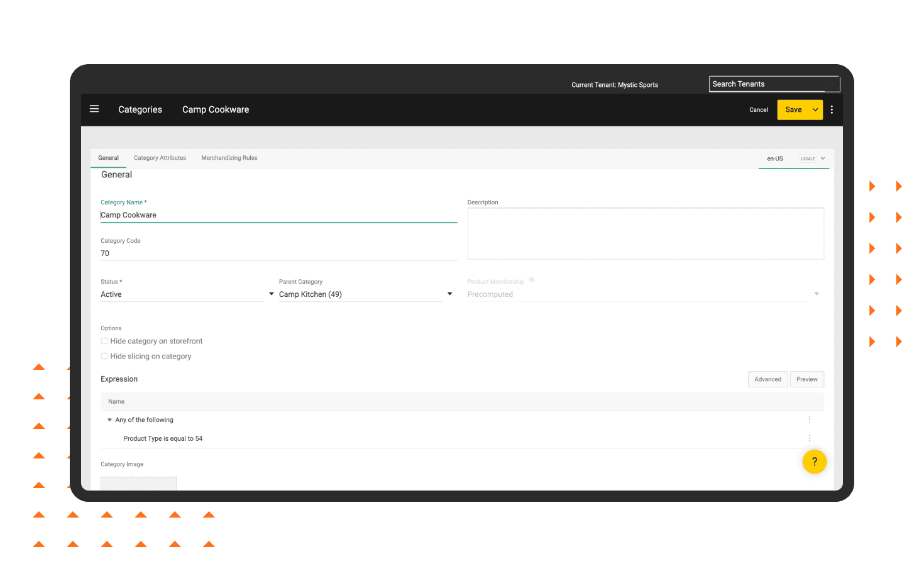Focus the Search Tenants field
This screenshot has height=566, width=924.
pyautogui.click(x=774, y=84)
